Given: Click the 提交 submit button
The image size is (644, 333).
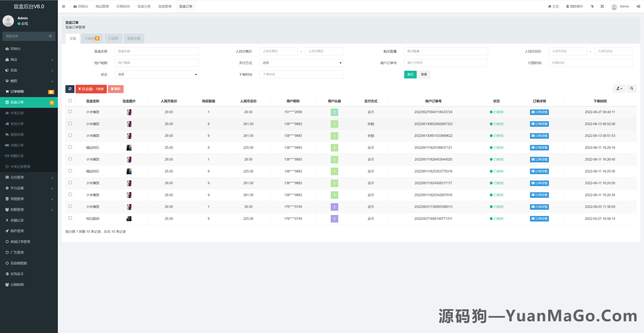Looking at the screenshot, I should pyautogui.click(x=410, y=74).
